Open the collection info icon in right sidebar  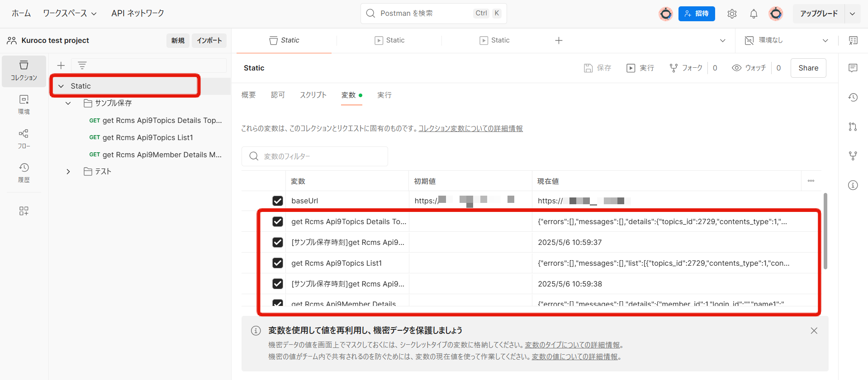853,185
